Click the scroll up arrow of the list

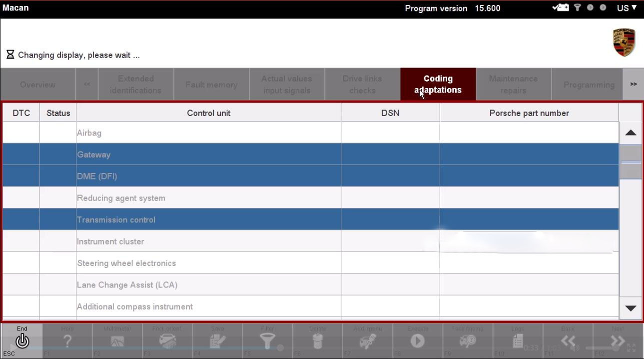(x=631, y=133)
